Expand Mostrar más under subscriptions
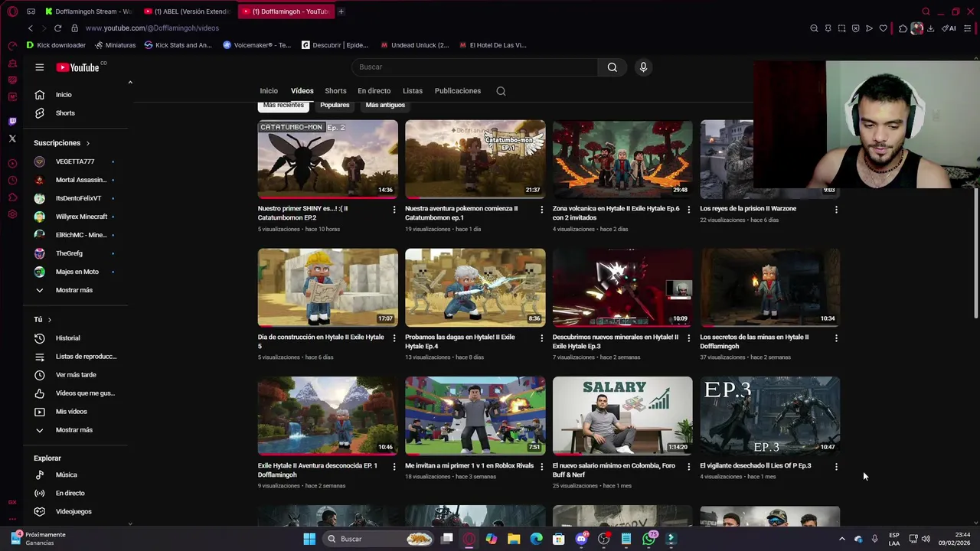 [77, 291]
